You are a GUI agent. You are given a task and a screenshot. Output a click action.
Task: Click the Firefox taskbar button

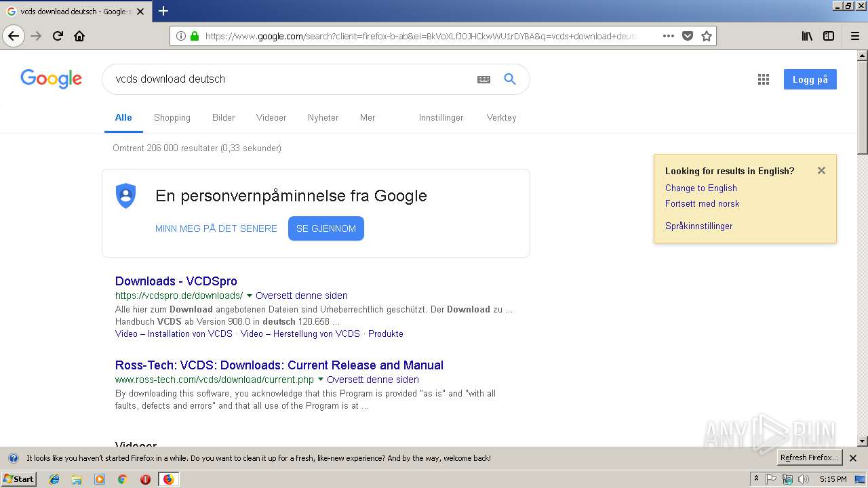168,479
